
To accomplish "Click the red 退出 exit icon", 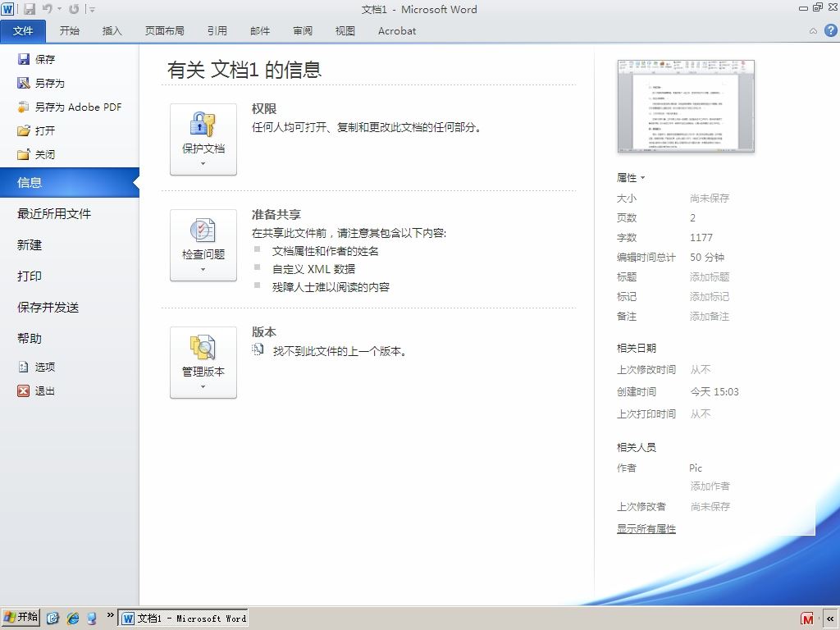I will tap(24, 390).
